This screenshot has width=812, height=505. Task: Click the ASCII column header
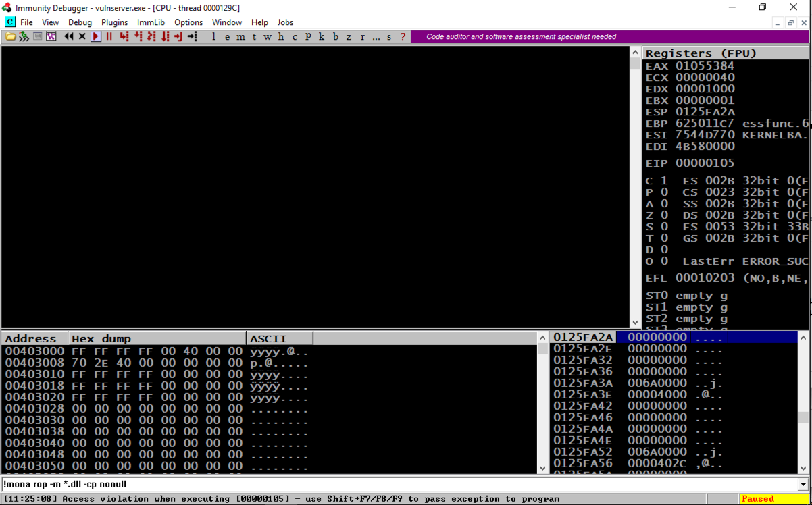point(280,338)
